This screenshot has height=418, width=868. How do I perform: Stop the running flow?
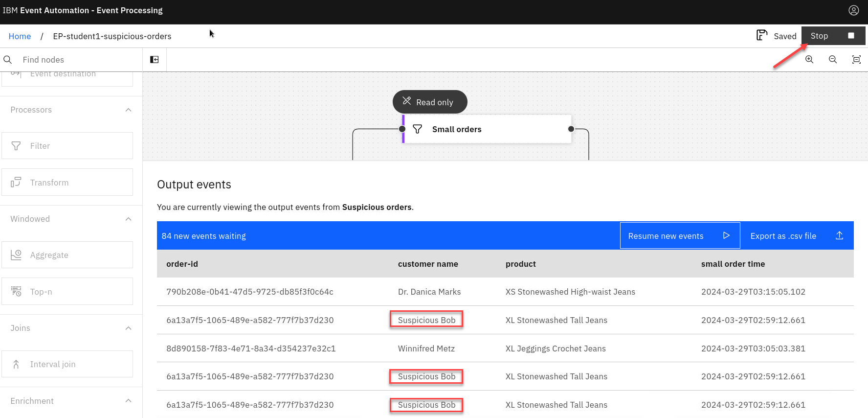pyautogui.click(x=833, y=36)
